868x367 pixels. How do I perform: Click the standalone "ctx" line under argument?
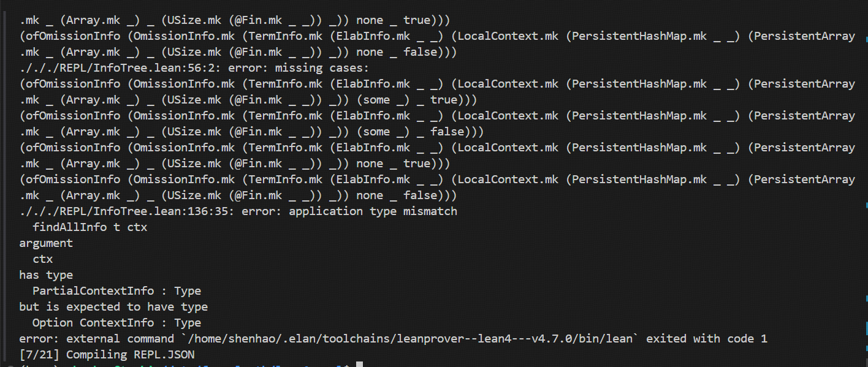43,259
